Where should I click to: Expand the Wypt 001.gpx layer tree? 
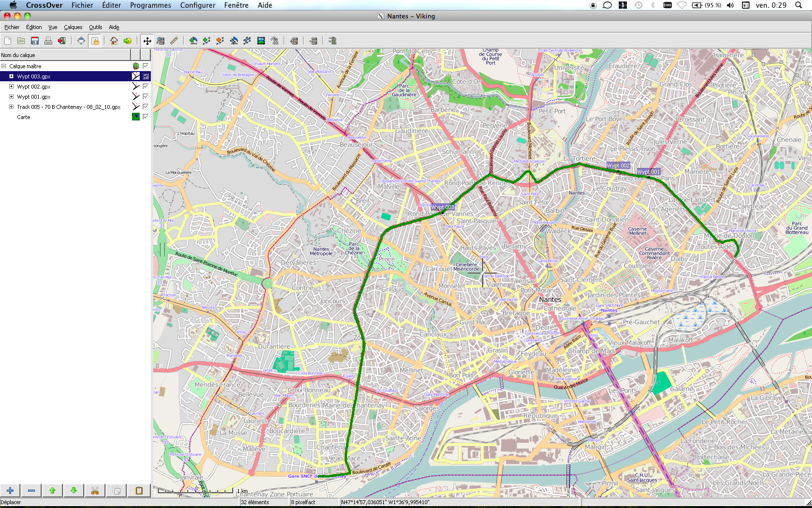coord(11,96)
